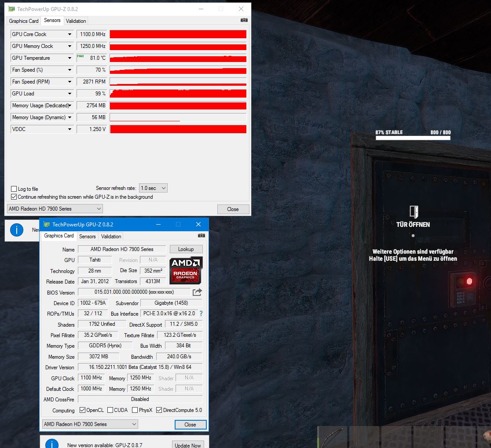Click the red light on the door keypad
The height and width of the screenshot is (448, 491).
469,281
